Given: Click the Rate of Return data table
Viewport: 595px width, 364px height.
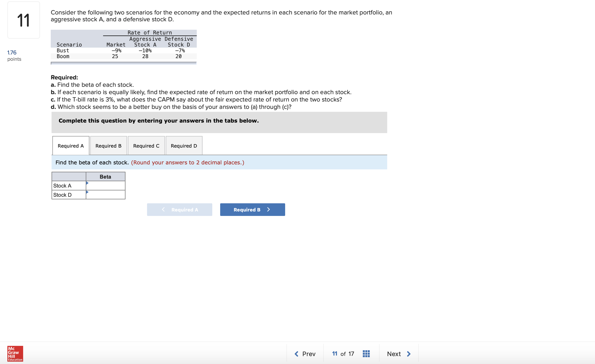Looking at the screenshot, I should tap(124, 47).
